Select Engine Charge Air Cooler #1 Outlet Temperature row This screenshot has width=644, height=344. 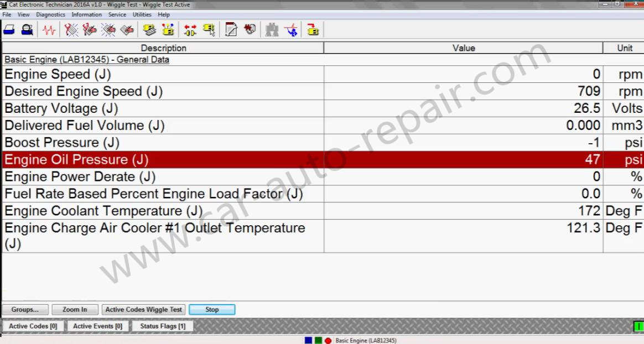pyautogui.click(x=323, y=236)
